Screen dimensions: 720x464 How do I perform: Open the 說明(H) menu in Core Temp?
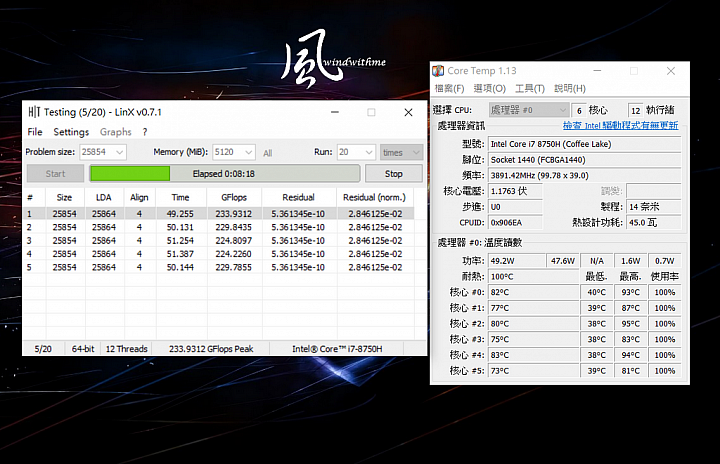click(570, 88)
